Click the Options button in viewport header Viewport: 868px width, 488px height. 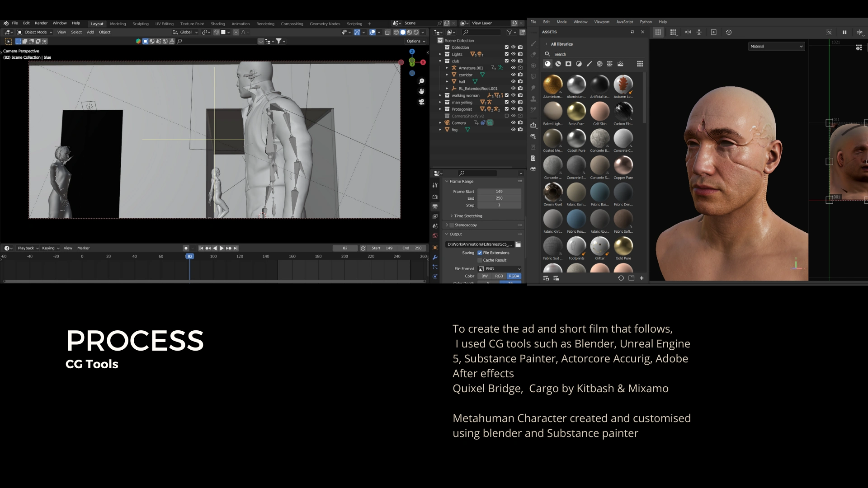tap(415, 41)
